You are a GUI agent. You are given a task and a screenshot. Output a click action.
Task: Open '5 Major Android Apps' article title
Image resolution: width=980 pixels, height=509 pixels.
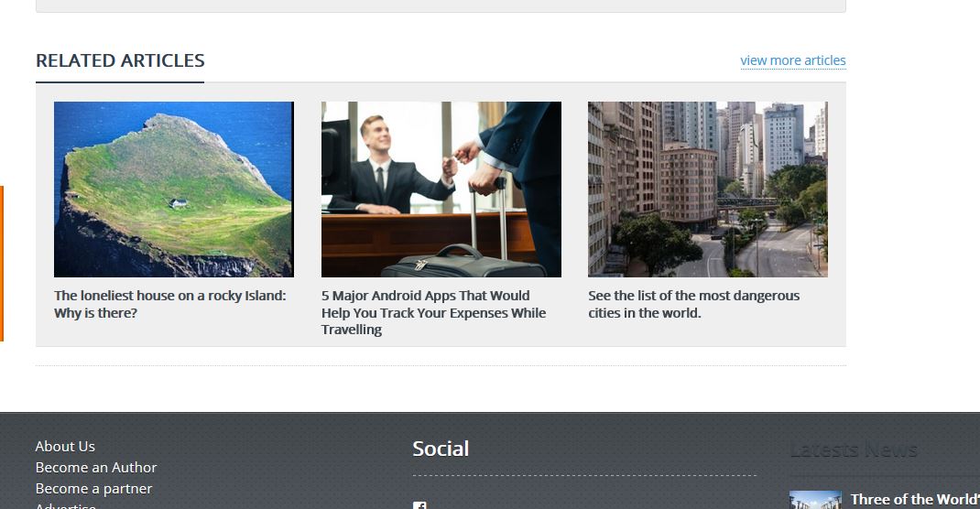[x=434, y=312]
